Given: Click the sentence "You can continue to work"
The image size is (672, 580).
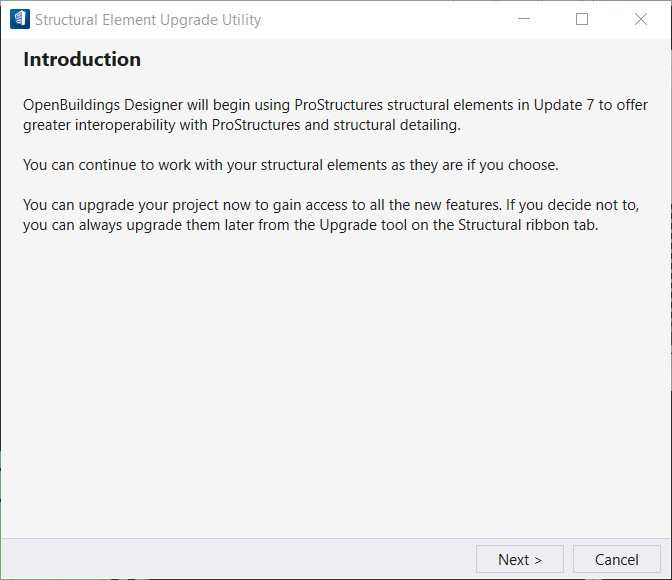Looking at the screenshot, I should (291, 165).
